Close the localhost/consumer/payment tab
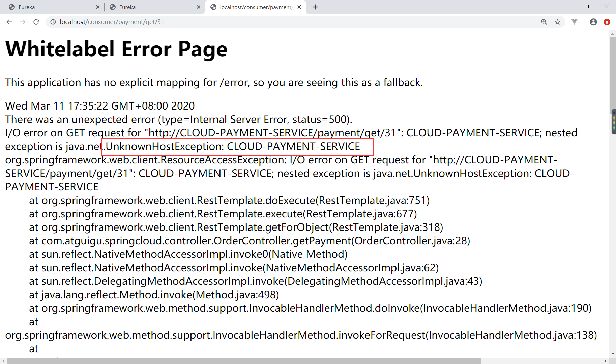 (299, 7)
